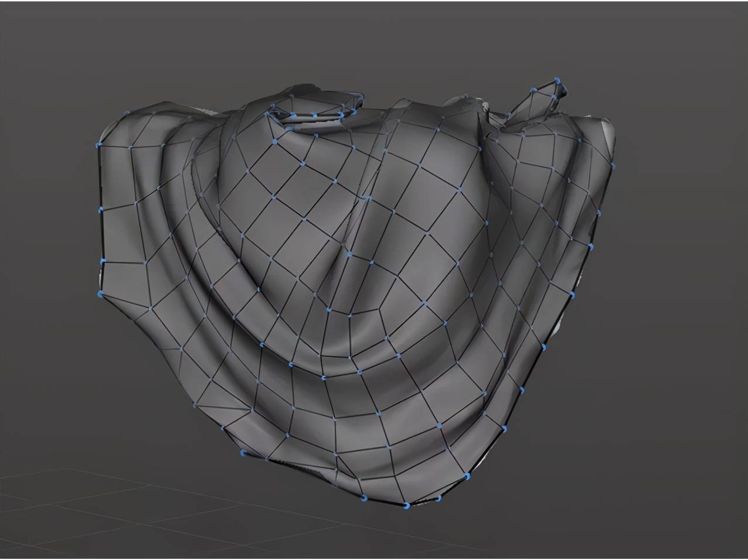
Task: Pick the vertex at the central crease of the dome
Action: coord(349,255)
